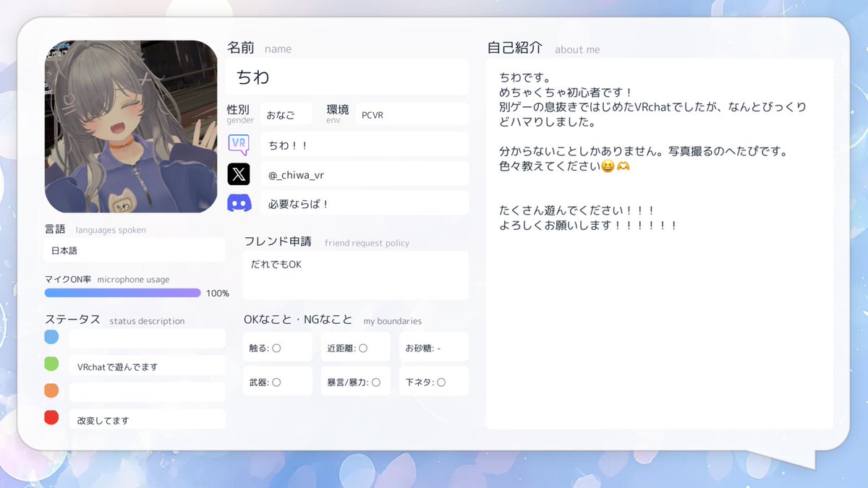Click the empty orange status field
The width and height of the screenshot is (868, 488).
coord(148,392)
